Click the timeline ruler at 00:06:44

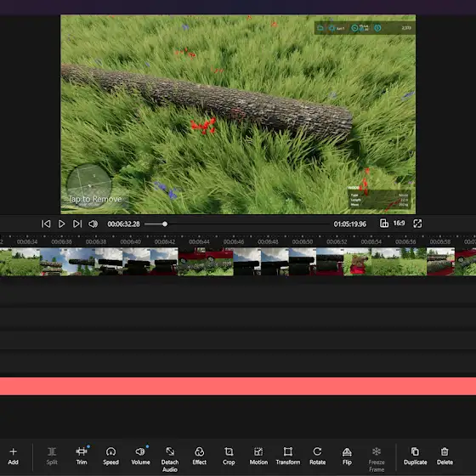[x=199, y=242]
